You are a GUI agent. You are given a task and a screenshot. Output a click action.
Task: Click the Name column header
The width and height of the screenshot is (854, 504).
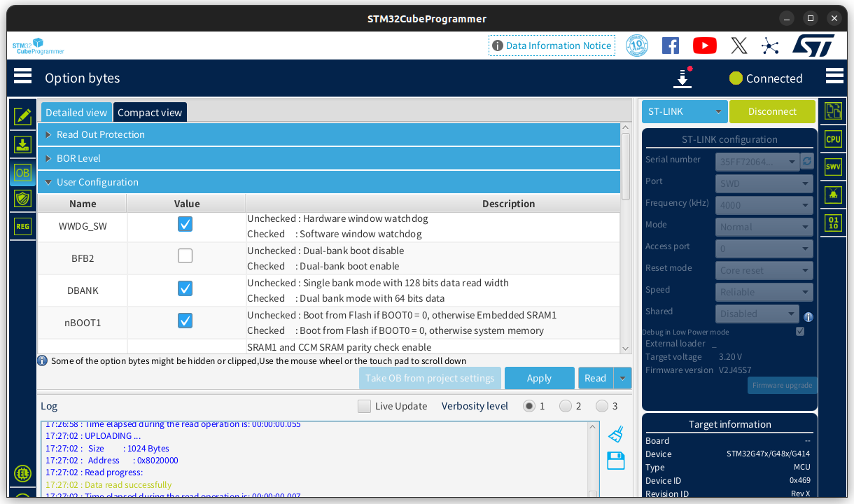[83, 204]
